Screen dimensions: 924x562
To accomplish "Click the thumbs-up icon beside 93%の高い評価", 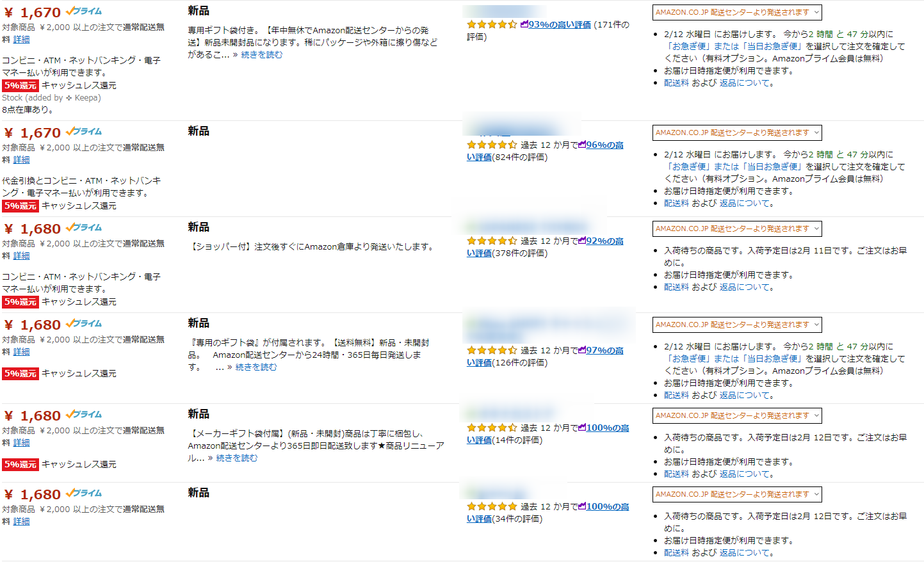I will click(x=524, y=25).
